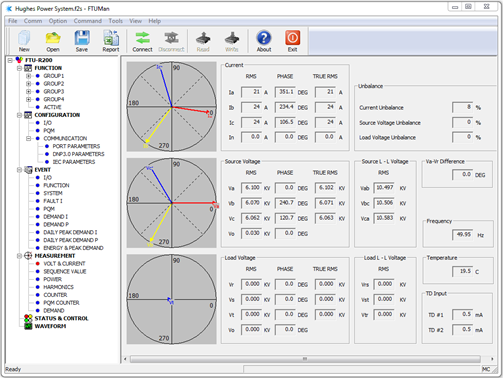This screenshot has height=378, width=503.
Task: Click the Va-Vr Difference value field
Action: click(x=462, y=175)
